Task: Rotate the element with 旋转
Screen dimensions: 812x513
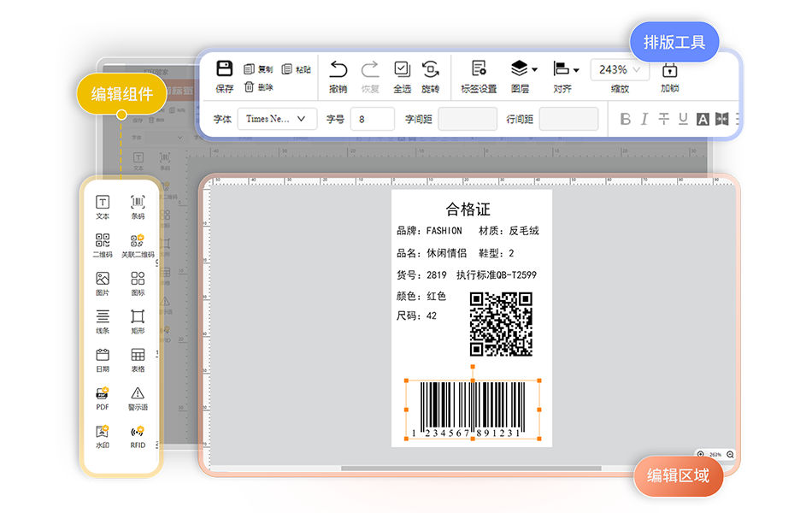Action: 430,69
